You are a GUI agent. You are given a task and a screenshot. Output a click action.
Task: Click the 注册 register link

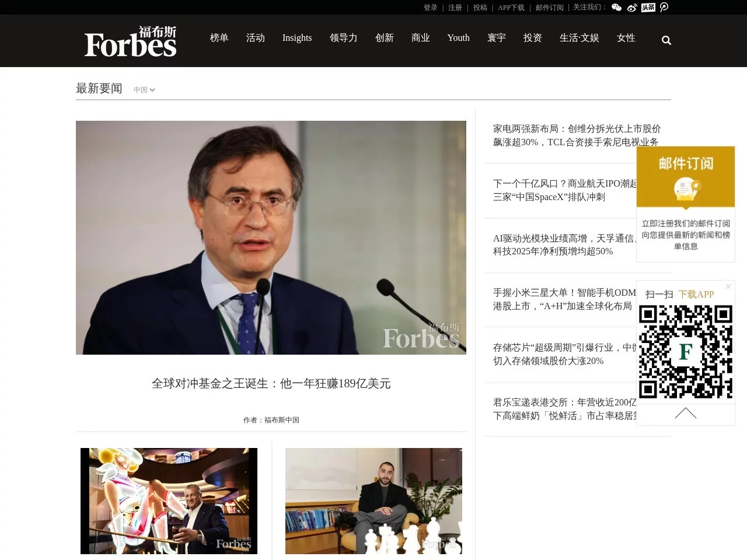click(455, 8)
